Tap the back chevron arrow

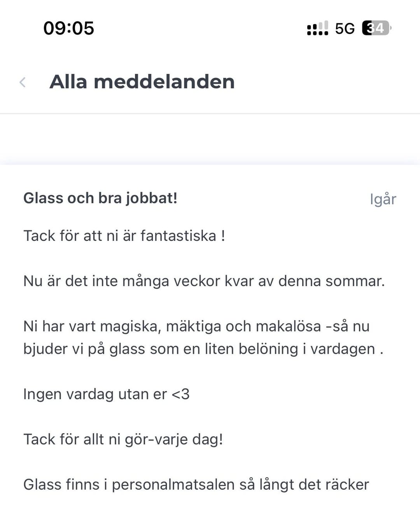[23, 82]
